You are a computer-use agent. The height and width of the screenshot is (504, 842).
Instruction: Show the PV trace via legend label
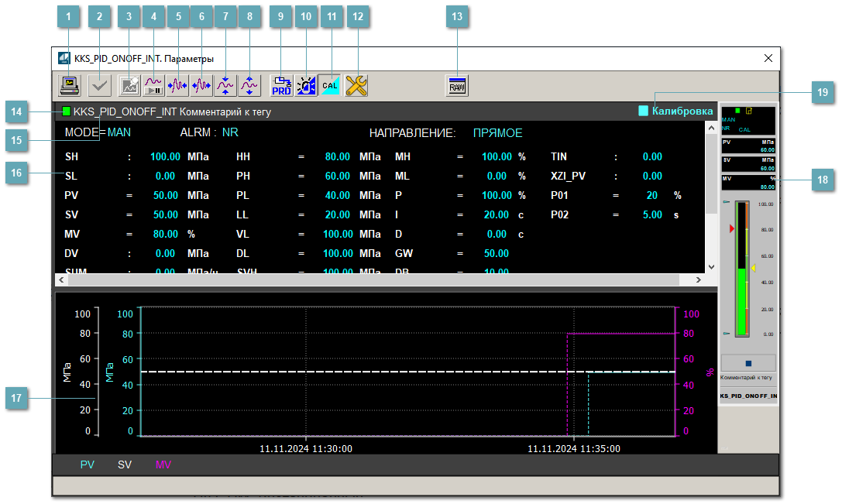click(88, 465)
